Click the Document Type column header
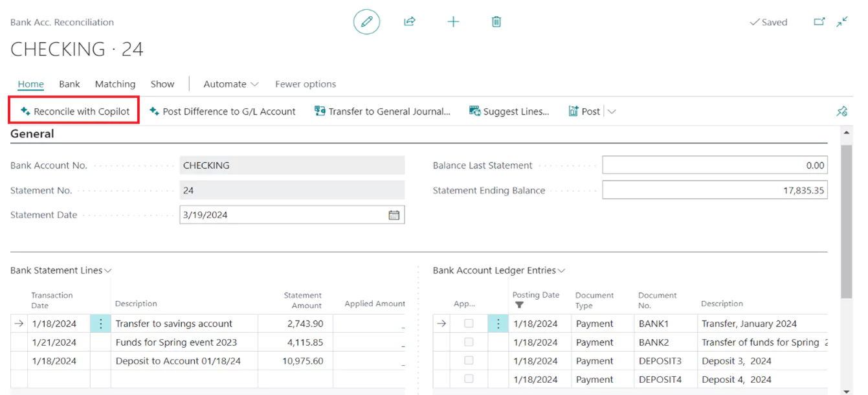This screenshot has width=868, height=395. (x=594, y=300)
